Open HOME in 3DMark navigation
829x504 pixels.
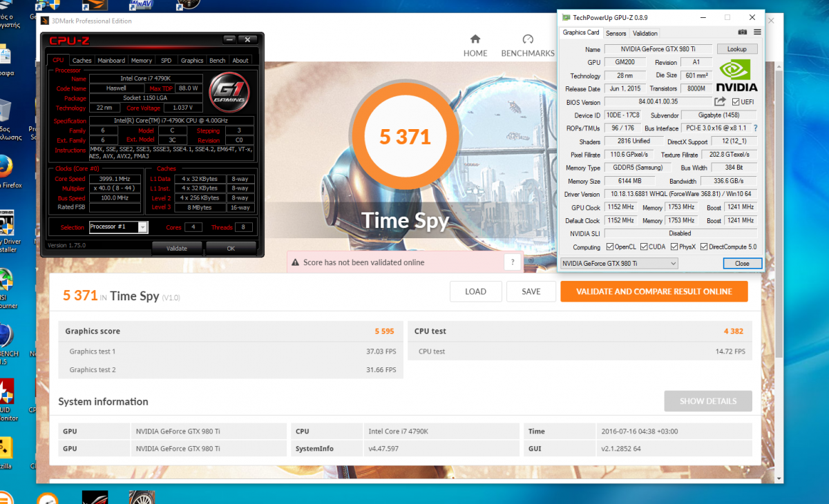pos(475,46)
